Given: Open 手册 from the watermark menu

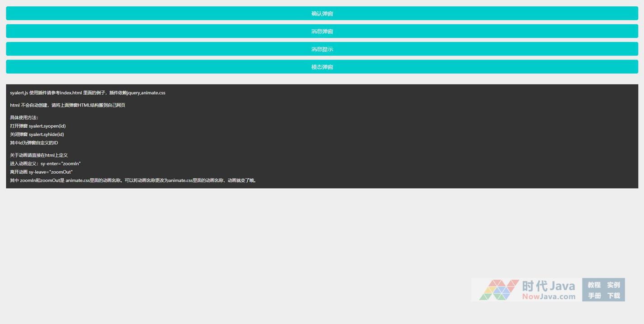Looking at the screenshot, I should pyautogui.click(x=594, y=296).
